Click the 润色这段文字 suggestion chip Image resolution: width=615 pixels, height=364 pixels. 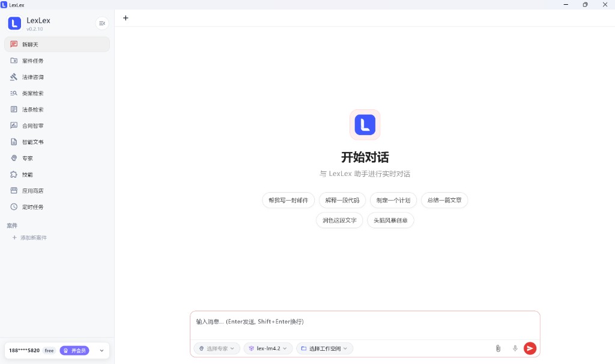tap(339, 220)
